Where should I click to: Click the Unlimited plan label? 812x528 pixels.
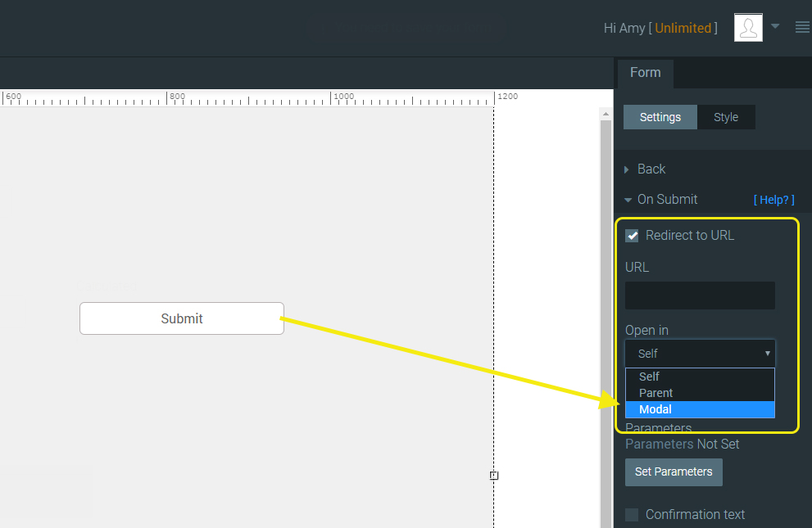point(683,28)
